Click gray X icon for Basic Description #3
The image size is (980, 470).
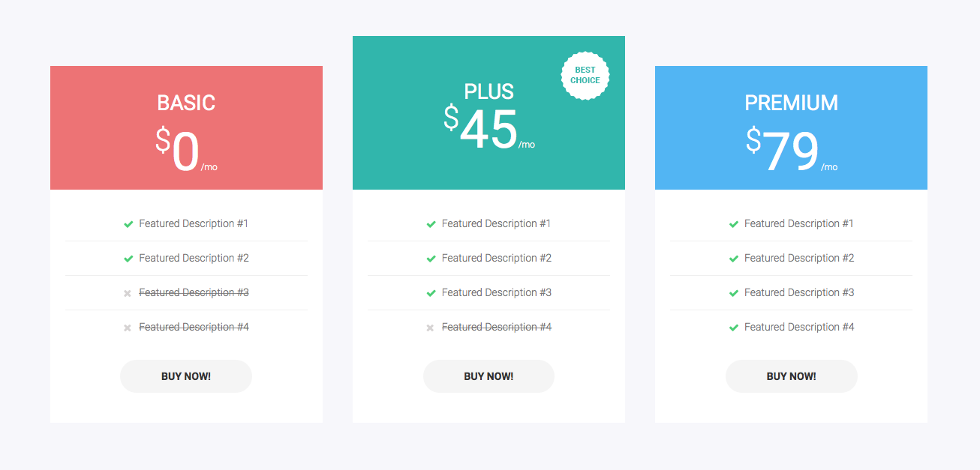[x=128, y=293]
